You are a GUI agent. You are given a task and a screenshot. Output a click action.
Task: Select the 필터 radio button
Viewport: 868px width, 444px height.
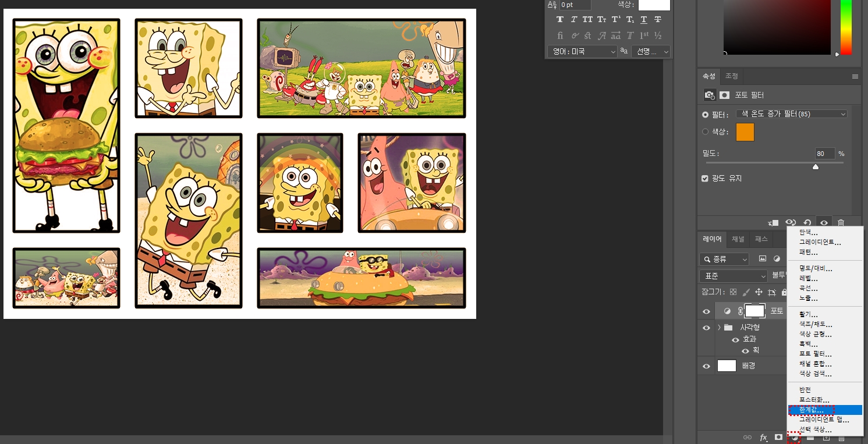pos(706,115)
